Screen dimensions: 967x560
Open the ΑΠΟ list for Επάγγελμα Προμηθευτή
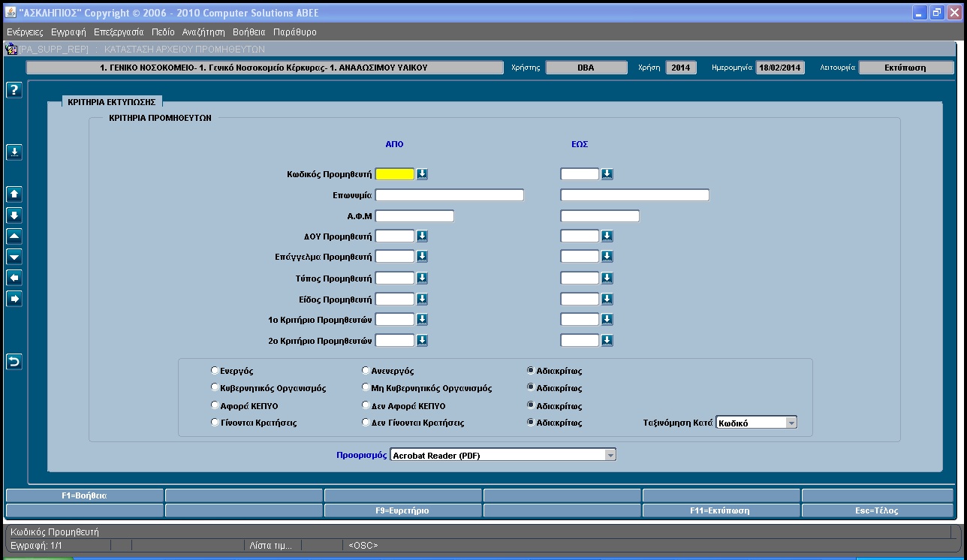[x=422, y=257]
